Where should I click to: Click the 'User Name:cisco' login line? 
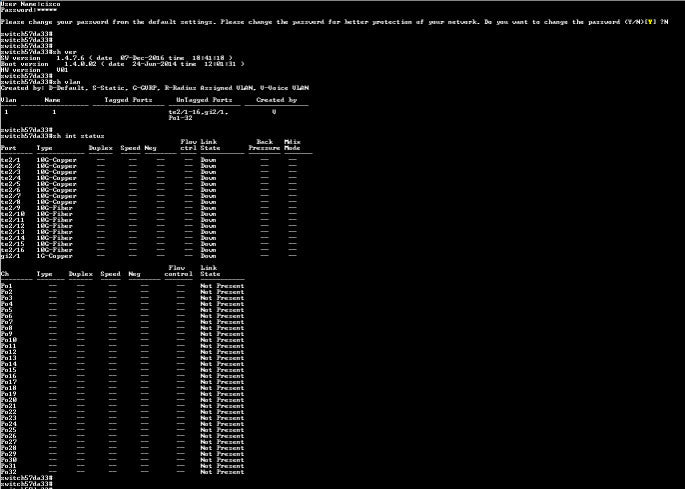(31, 4)
